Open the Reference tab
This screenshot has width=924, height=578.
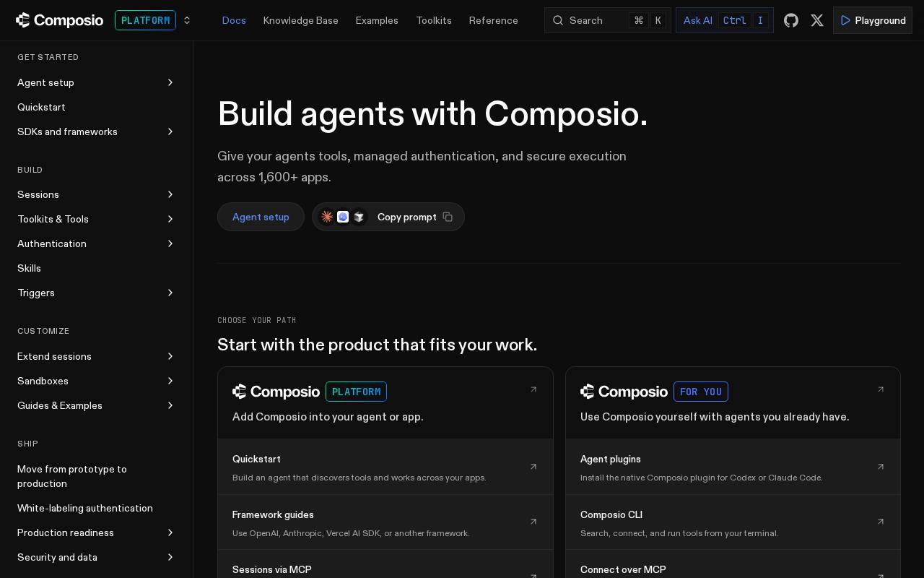point(493,20)
